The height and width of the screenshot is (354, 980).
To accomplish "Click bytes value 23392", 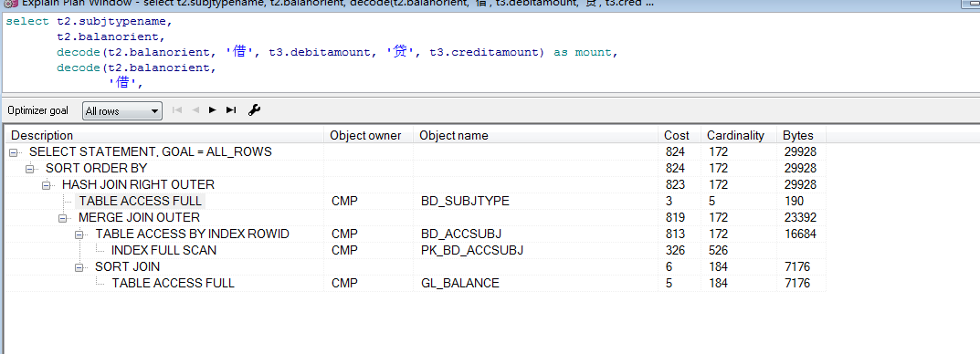I will coord(800,218).
